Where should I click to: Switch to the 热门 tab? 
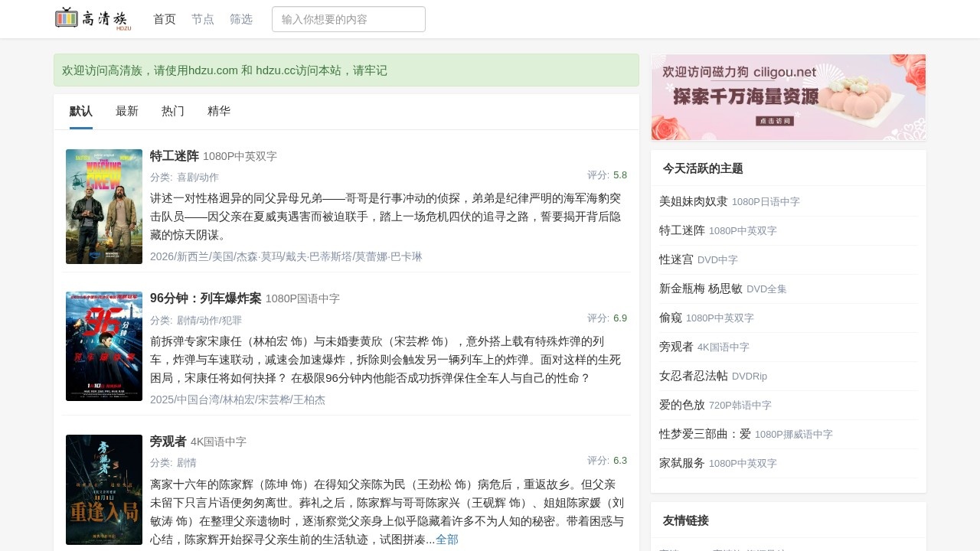pos(172,111)
